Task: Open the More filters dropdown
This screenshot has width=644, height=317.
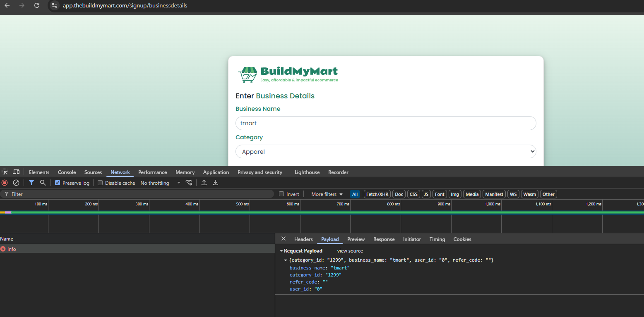Action: tap(327, 194)
